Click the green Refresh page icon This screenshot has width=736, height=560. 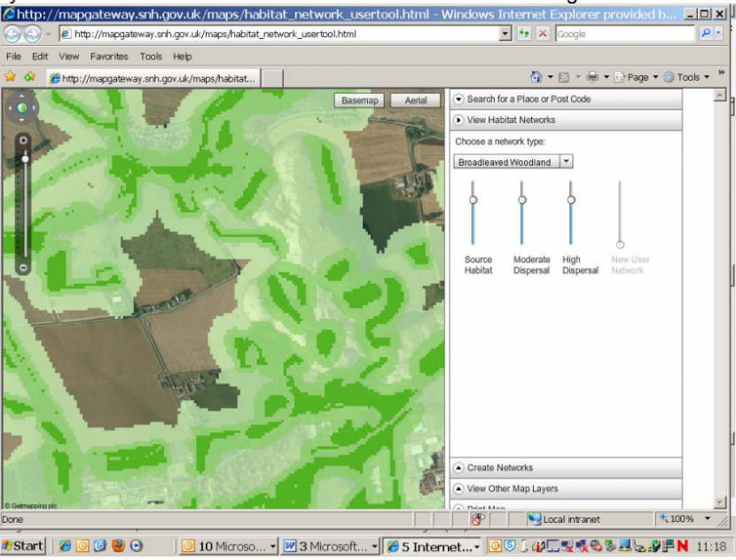tap(524, 34)
